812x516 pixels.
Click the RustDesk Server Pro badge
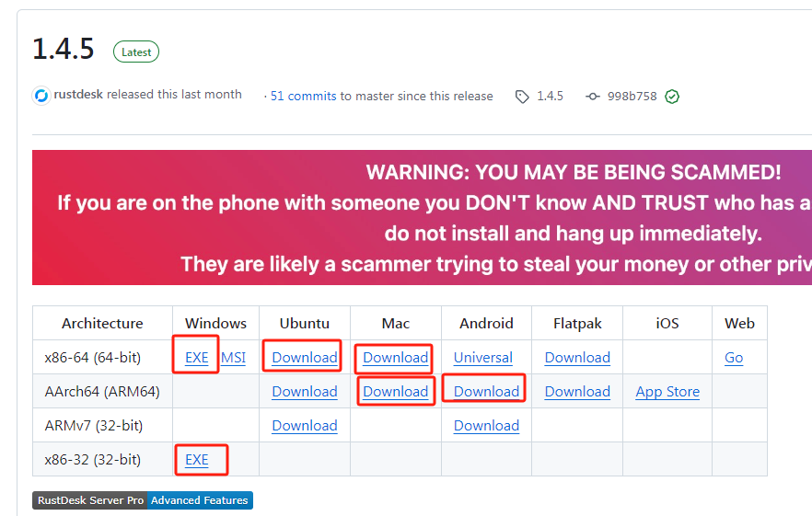(x=90, y=500)
